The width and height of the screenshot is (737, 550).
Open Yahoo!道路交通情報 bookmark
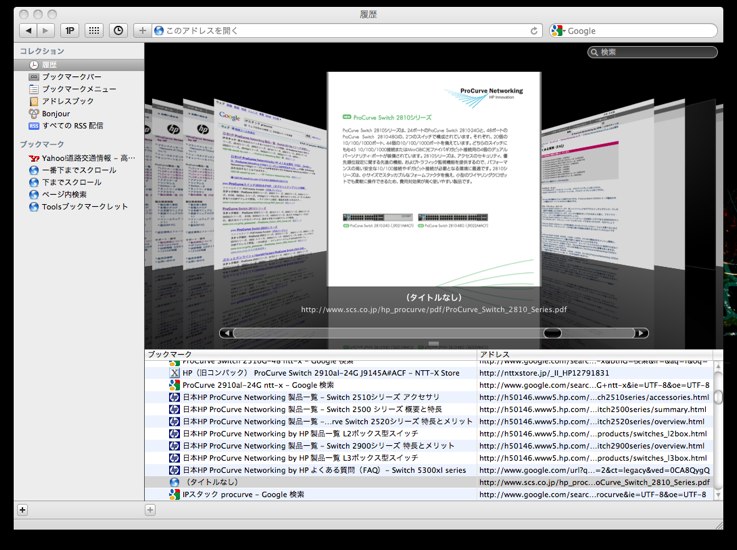coord(79,158)
